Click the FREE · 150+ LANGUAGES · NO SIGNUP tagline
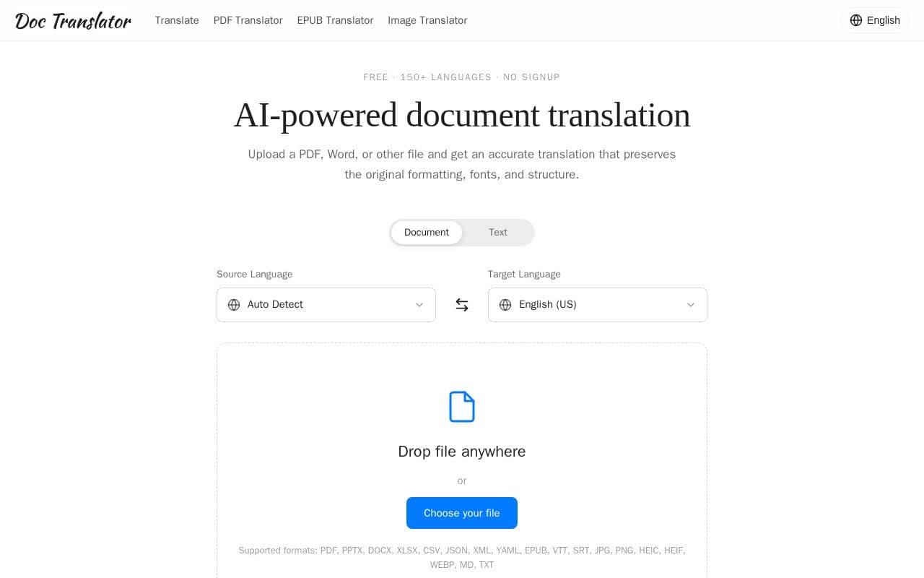The width and height of the screenshot is (924, 578). (462, 77)
